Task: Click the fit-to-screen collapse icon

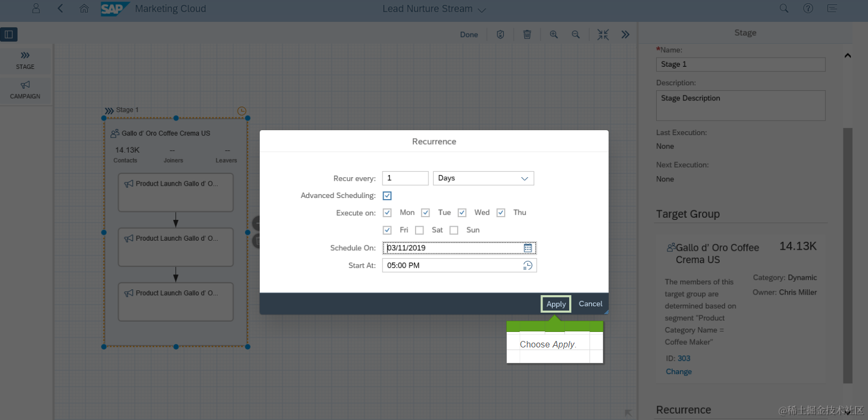Action: click(603, 35)
